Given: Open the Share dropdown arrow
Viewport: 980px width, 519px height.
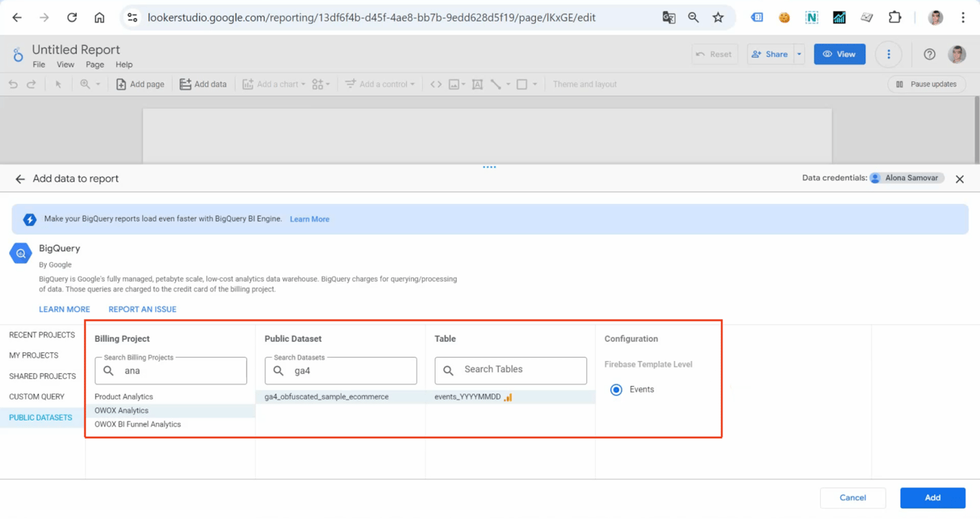Looking at the screenshot, I should tap(798, 55).
